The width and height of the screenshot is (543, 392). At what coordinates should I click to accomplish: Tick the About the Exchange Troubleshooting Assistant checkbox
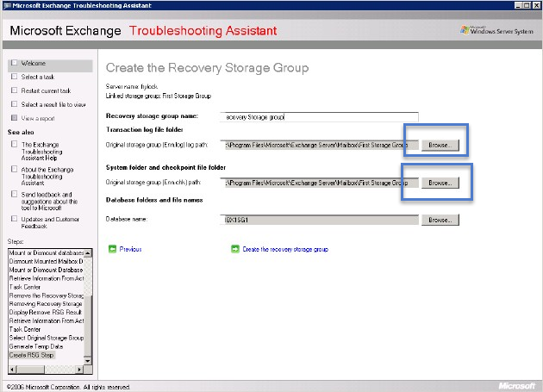[x=14, y=169]
